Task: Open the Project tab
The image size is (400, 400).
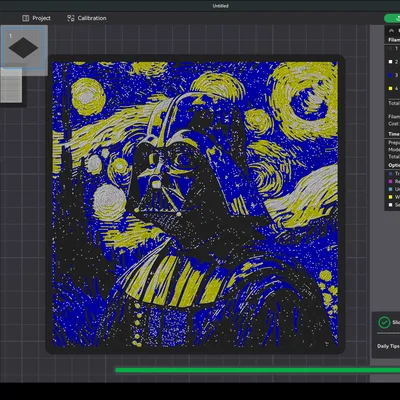Action: pyautogui.click(x=36, y=18)
